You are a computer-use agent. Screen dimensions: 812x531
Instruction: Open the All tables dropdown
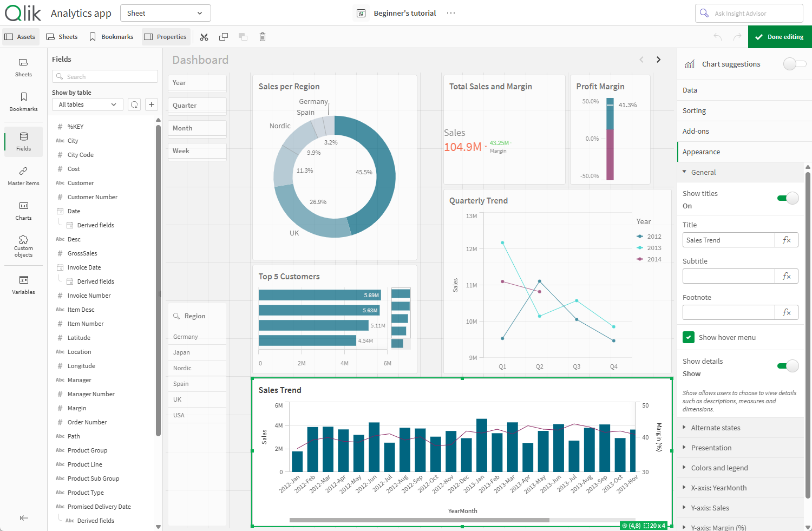(88, 104)
